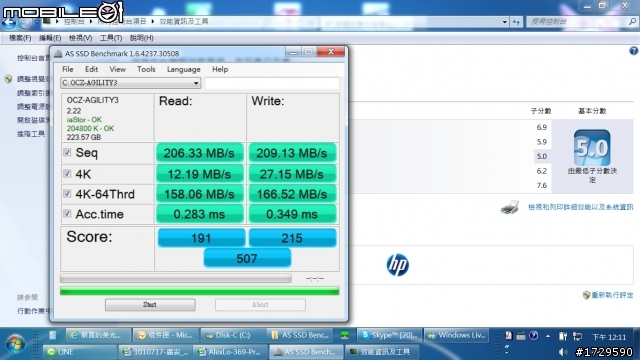Open the AS SSD Bench zip folder taskbar button
Screen dimensions: 640x360
point(300,336)
